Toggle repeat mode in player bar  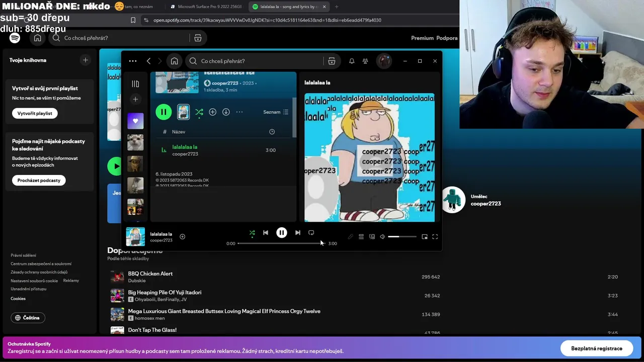(x=311, y=233)
